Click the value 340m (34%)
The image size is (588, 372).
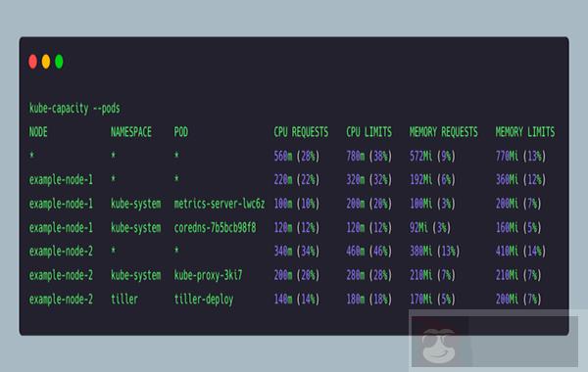[x=297, y=251]
